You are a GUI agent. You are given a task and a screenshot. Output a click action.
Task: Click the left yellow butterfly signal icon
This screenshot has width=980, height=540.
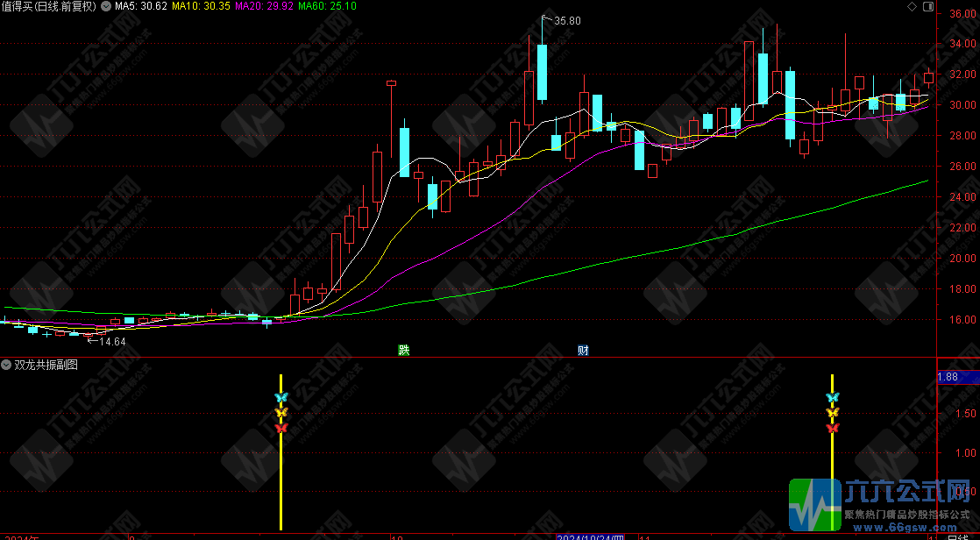pyautogui.click(x=281, y=413)
